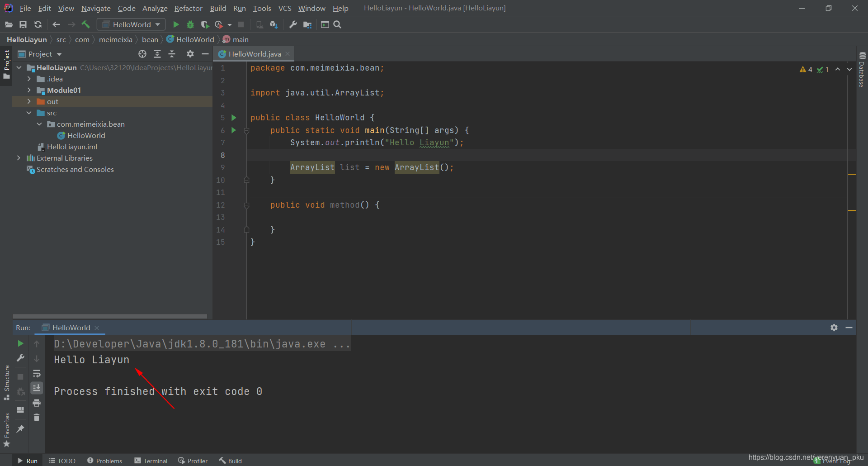The width and height of the screenshot is (868, 466).
Task: Click Expand All icon in Project panel
Action: pyautogui.click(x=157, y=54)
